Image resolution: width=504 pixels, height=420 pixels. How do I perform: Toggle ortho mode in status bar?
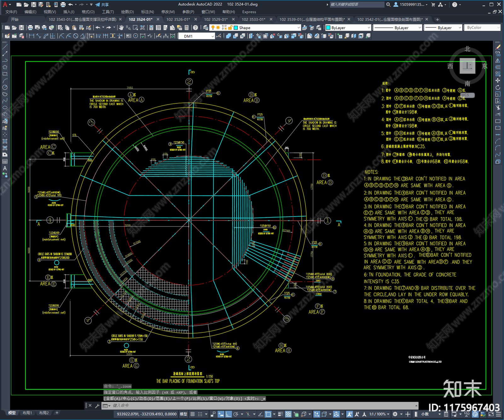point(228,414)
